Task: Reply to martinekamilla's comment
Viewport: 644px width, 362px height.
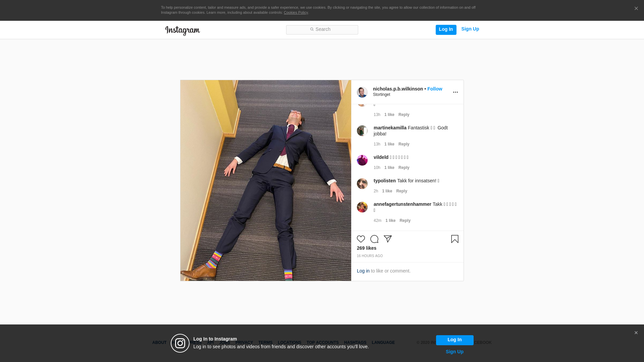Action: [x=404, y=144]
